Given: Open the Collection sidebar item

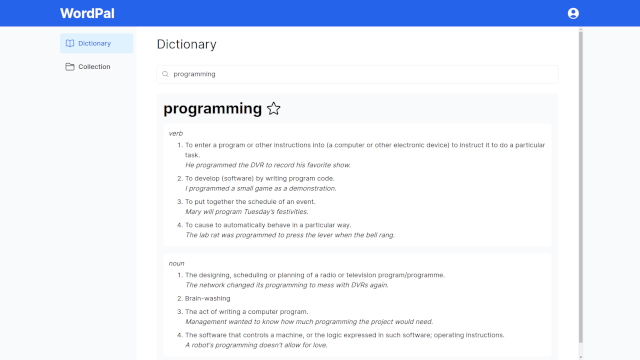Looking at the screenshot, I should (96, 67).
